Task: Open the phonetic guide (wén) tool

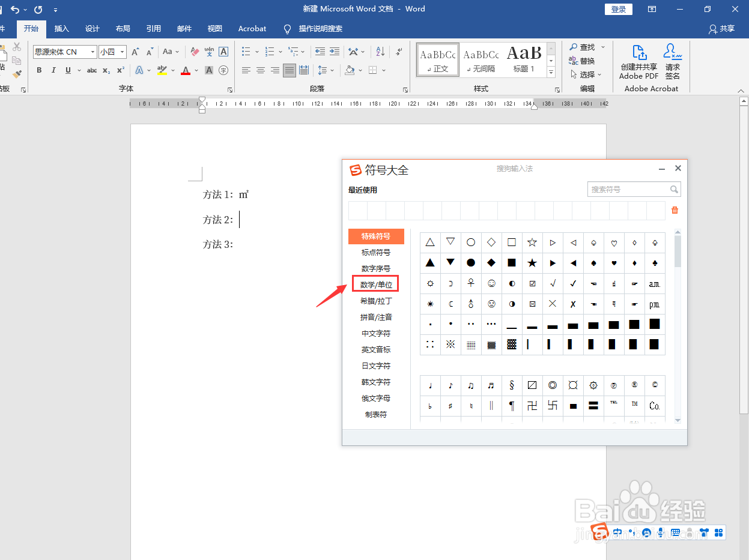Action: click(x=209, y=52)
